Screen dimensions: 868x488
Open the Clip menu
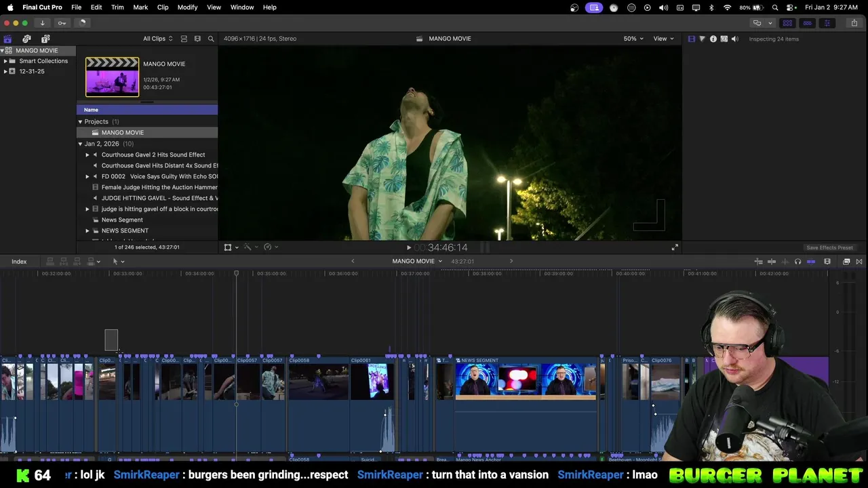click(x=163, y=7)
